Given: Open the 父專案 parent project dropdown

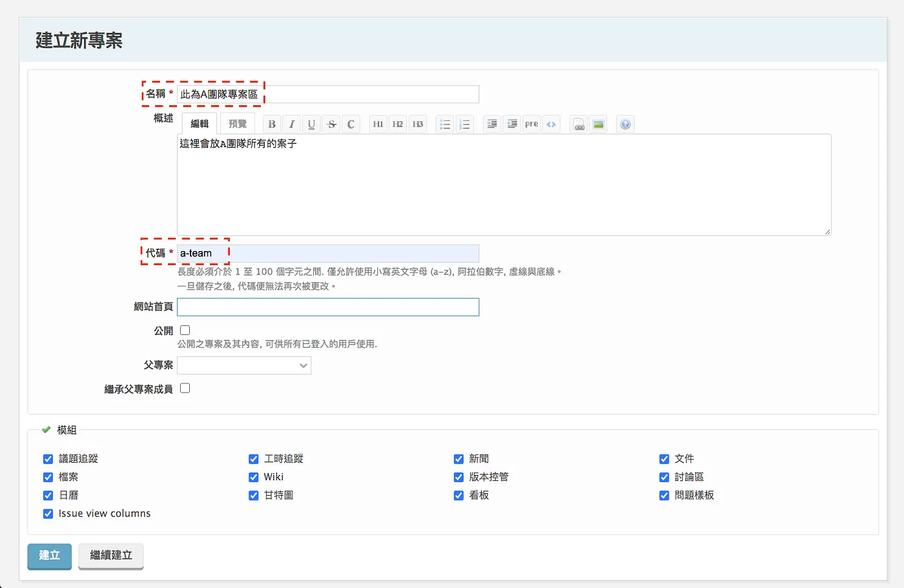Looking at the screenshot, I should [x=244, y=365].
